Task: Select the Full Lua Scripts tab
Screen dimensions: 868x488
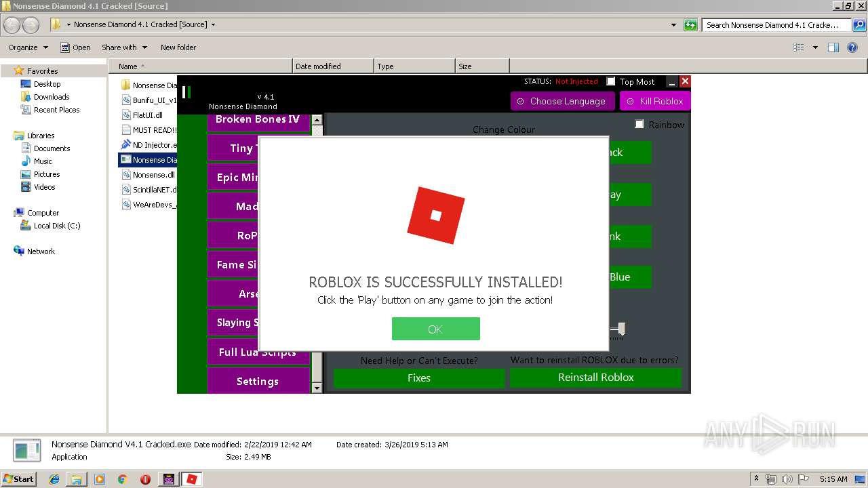Action: (x=258, y=352)
